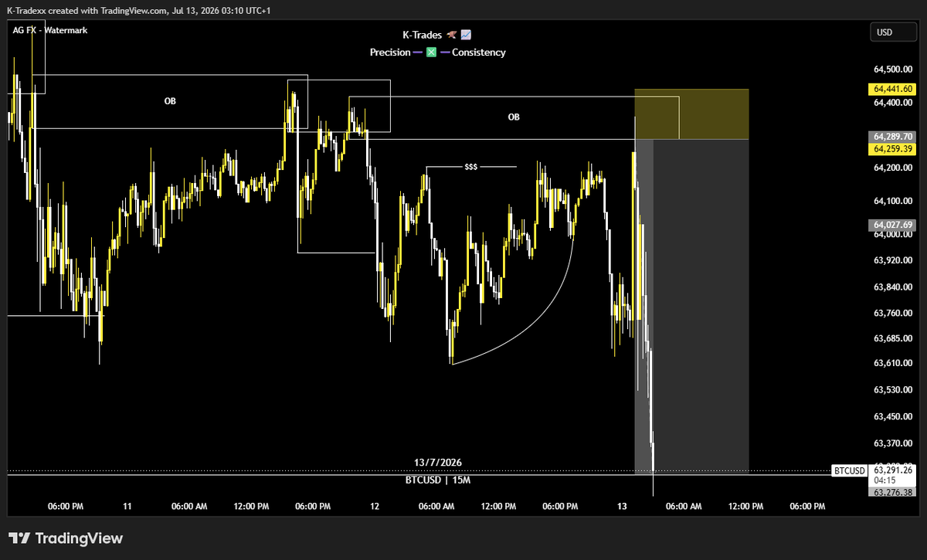This screenshot has height=560, width=927.
Task: Select the 64,027.69 gray price label
Action: [x=892, y=225]
